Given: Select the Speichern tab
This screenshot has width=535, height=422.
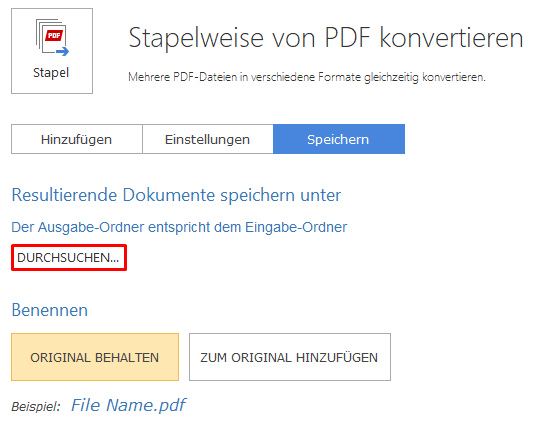Looking at the screenshot, I should click(339, 139).
